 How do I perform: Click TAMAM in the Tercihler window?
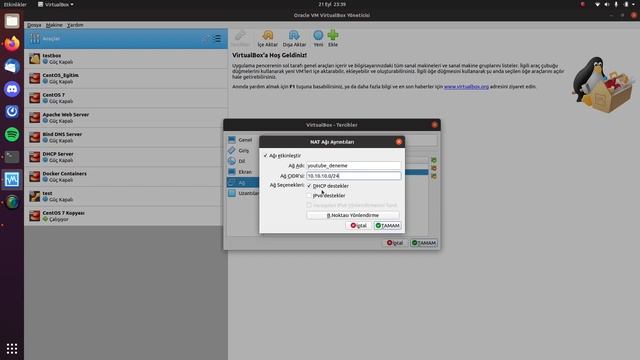[x=424, y=243]
